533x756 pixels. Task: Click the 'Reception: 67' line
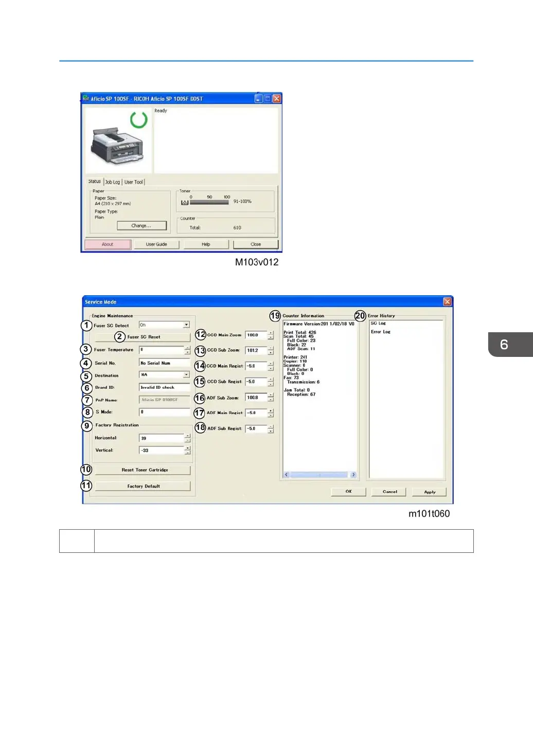pyautogui.click(x=301, y=394)
